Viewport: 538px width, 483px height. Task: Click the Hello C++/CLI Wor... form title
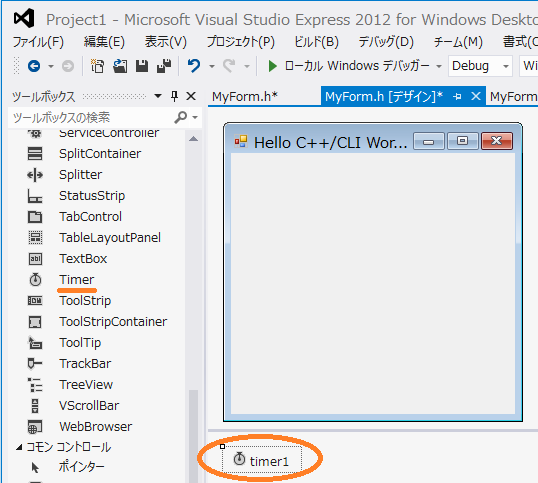pos(330,142)
